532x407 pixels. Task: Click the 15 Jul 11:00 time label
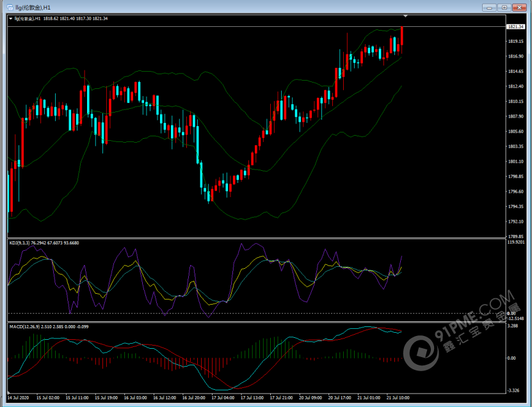click(77, 397)
